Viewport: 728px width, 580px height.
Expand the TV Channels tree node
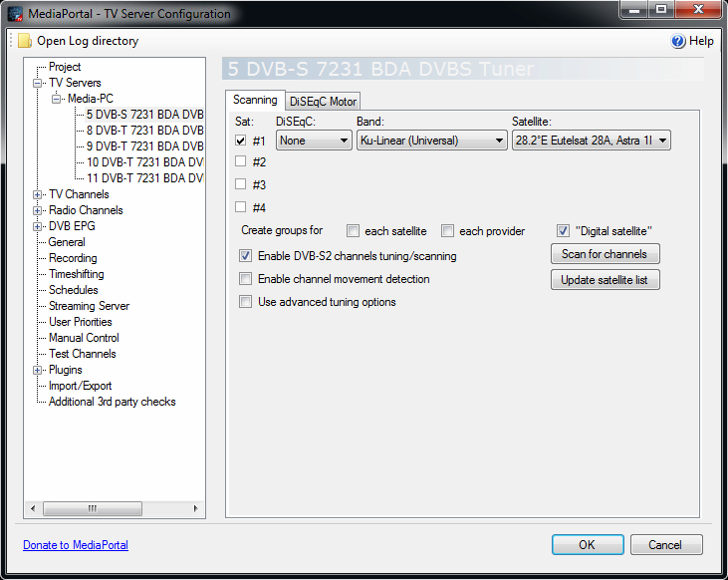(37, 194)
